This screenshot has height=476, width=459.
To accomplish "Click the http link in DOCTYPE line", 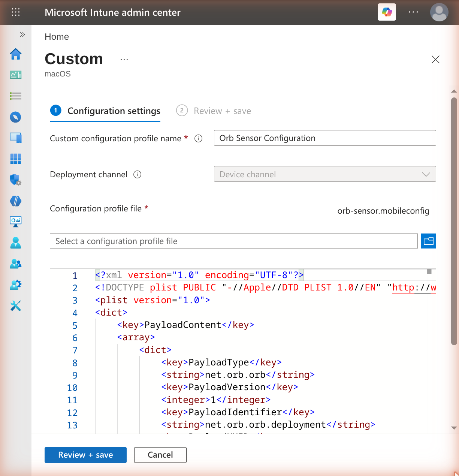I will tap(414, 287).
